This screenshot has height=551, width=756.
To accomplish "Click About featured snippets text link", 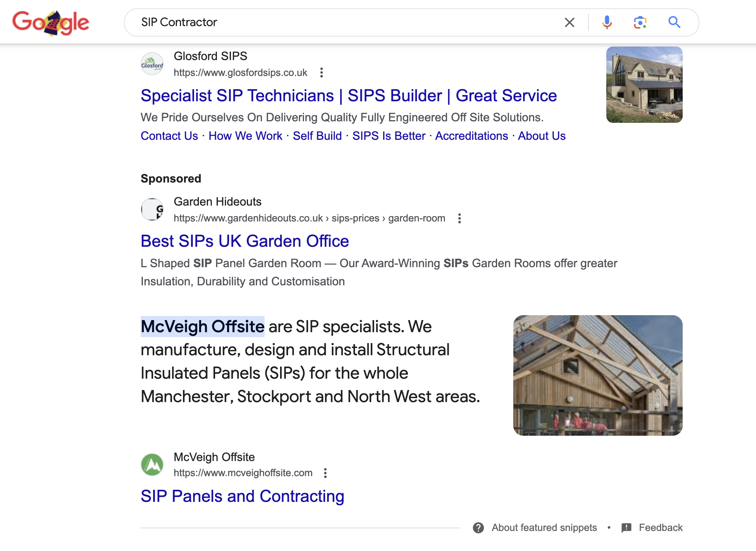I will click(544, 528).
